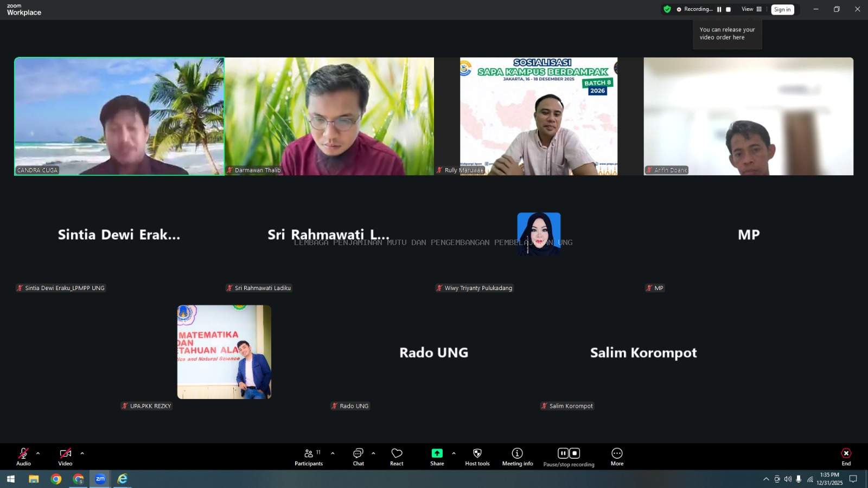Image resolution: width=868 pixels, height=488 pixels.
Task: Open Host tools shield icon
Action: click(477, 457)
